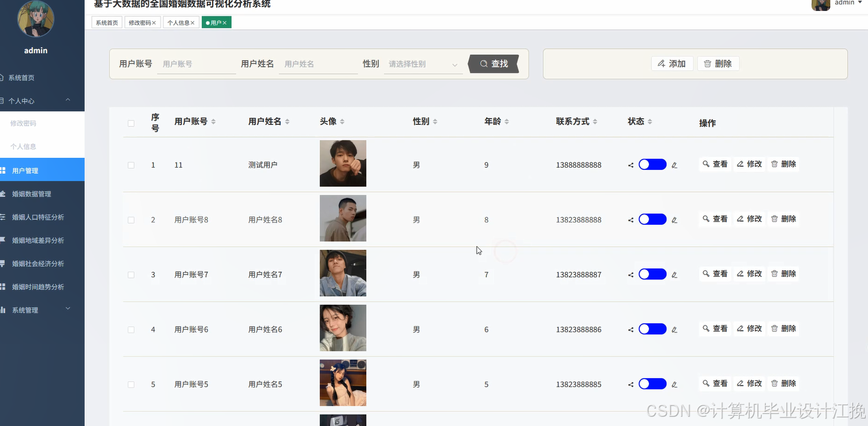Image resolution: width=868 pixels, height=426 pixels.
Task: Click pencil icon beside toggle in row 用户账号6
Action: [x=674, y=330]
